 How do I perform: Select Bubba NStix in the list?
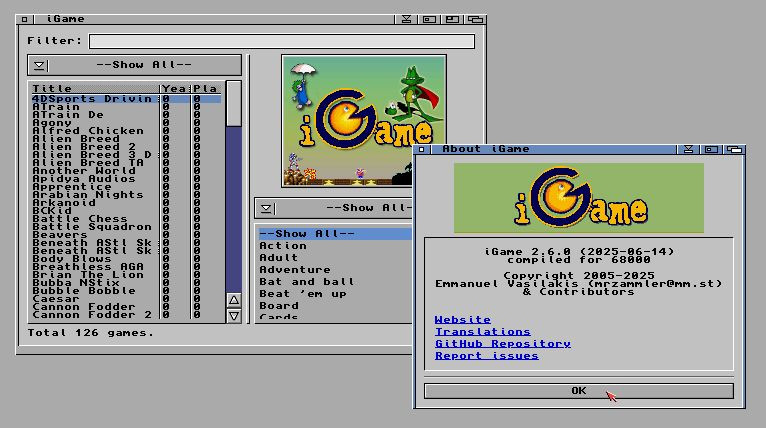(126, 282)
